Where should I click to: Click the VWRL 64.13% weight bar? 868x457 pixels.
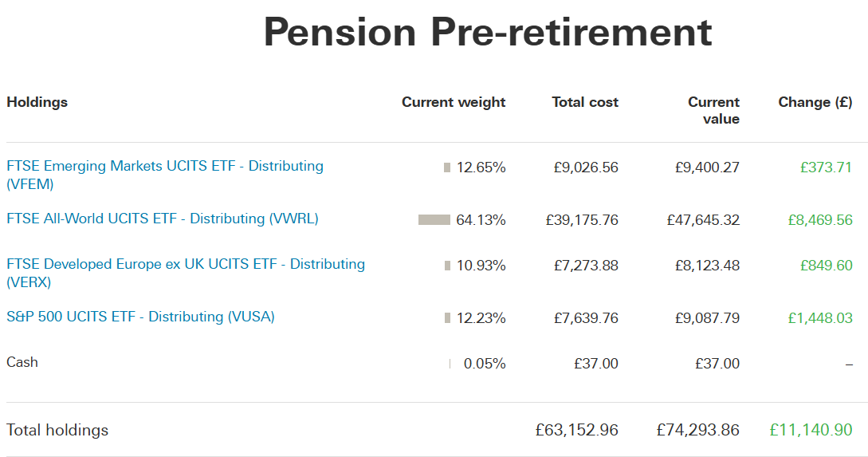coord(434,220)
